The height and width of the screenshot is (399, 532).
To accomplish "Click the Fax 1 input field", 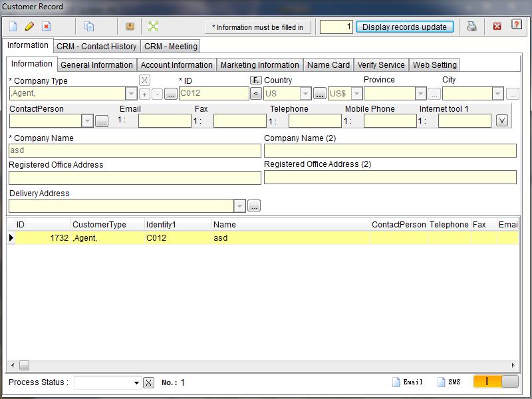I will point(240,121).
